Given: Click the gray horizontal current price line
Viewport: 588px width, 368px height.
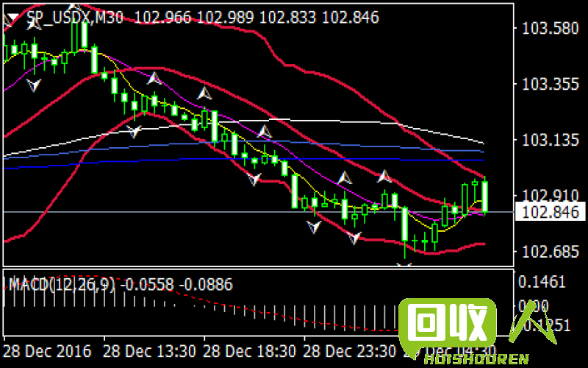Looking at the screenshot, I should [x=259, y=212].
